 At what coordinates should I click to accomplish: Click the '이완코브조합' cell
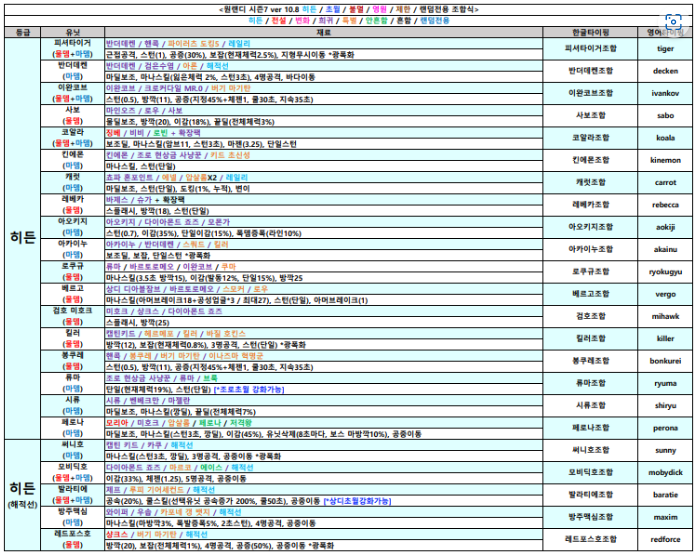point(590,93)
